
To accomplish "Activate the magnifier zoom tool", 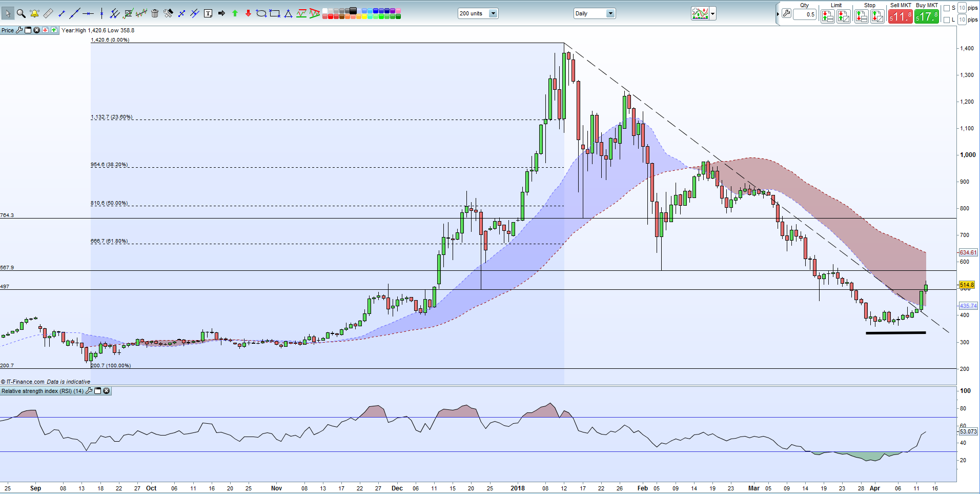I will tap(21, 14).
